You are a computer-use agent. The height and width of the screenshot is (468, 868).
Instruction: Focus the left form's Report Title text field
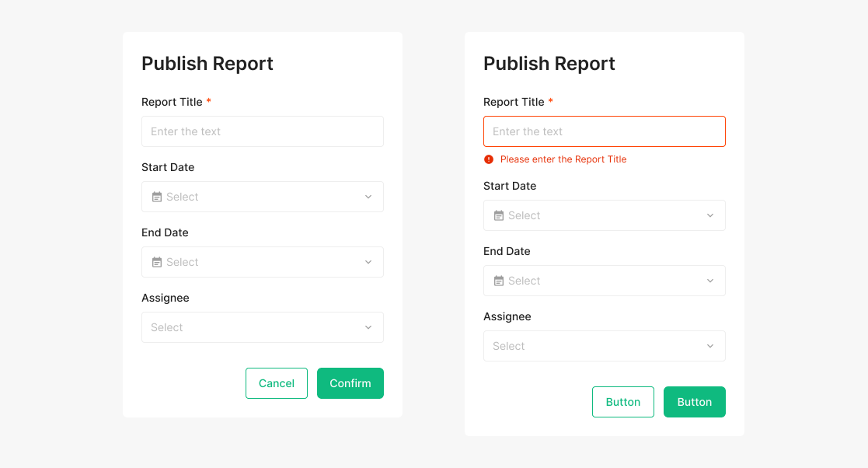(x=263, y=131)
